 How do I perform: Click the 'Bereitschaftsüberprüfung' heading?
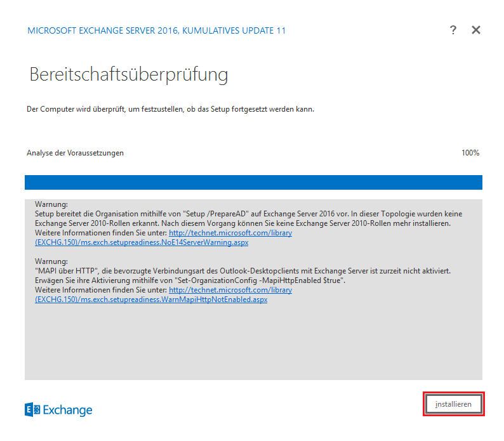(x=128, y=74)
